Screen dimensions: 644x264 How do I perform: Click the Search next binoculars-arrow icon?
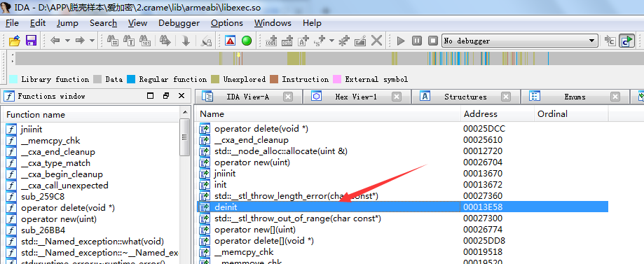(x=165, y=41)
